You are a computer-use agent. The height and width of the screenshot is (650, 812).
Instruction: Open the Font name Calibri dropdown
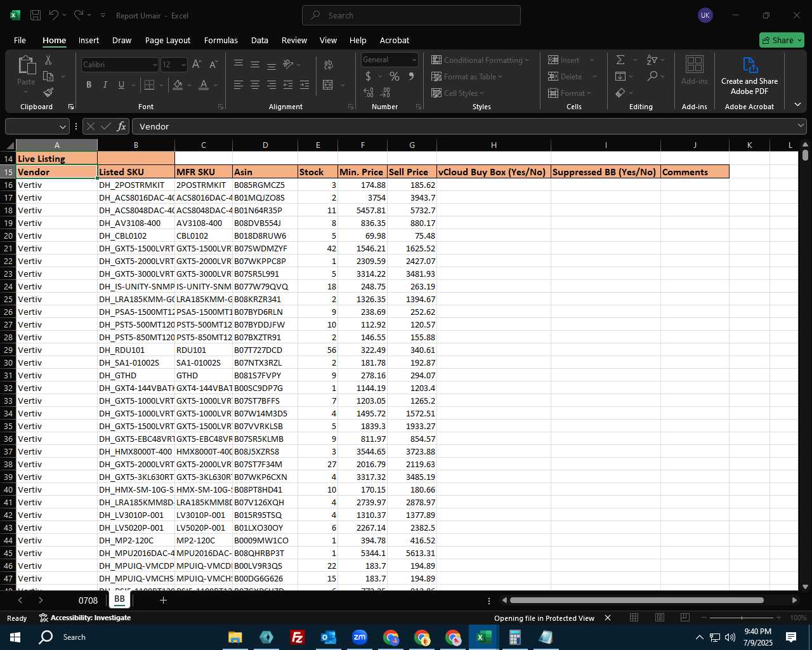coord(154,65)
